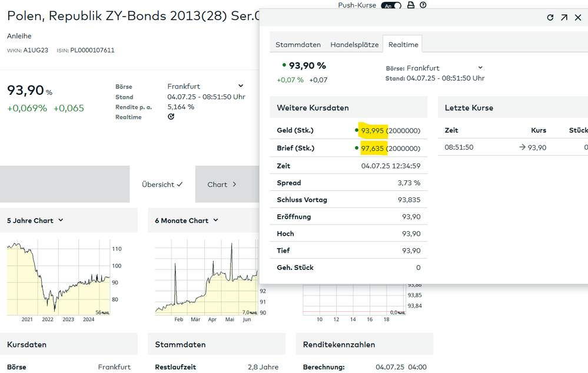Switch to the Handelsplätze tab
Viewport: 588px width, 373px height.
[x=354, y=45]
